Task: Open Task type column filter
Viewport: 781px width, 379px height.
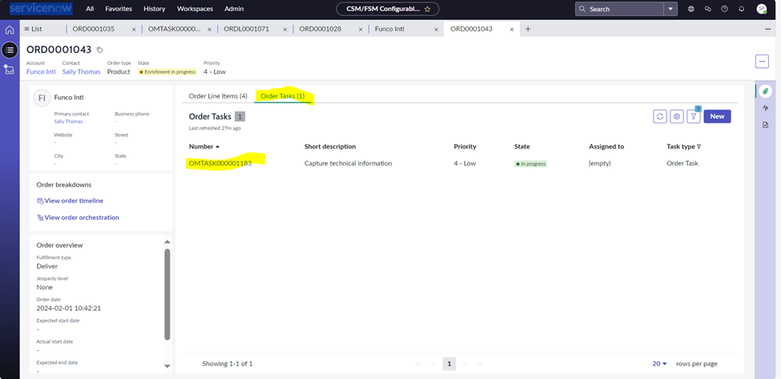Action: point(699,147)
